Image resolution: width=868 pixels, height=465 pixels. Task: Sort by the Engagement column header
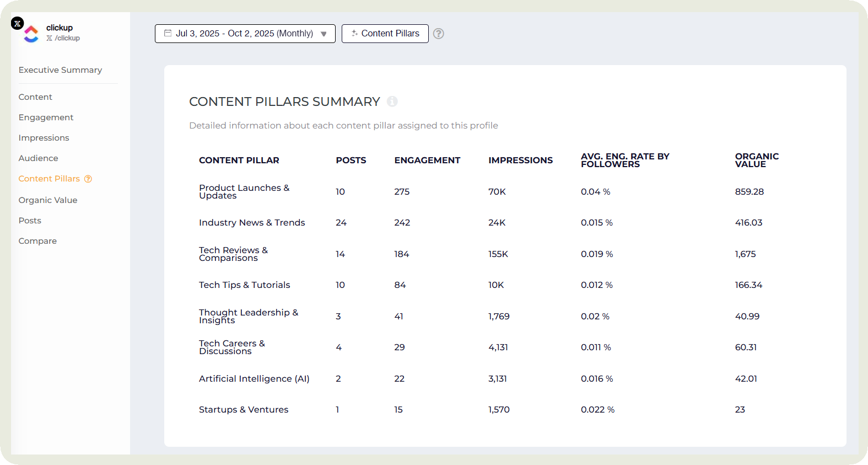(x=427, y=161)
